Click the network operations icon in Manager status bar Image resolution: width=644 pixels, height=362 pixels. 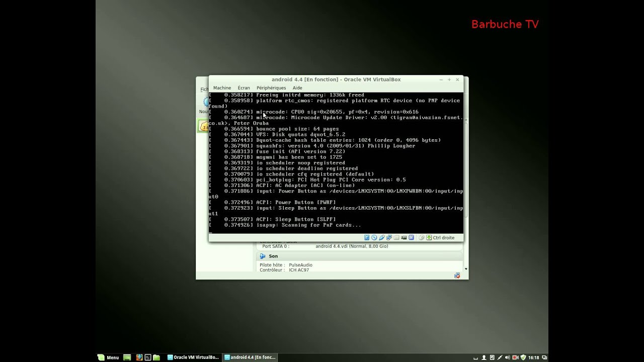457,276
